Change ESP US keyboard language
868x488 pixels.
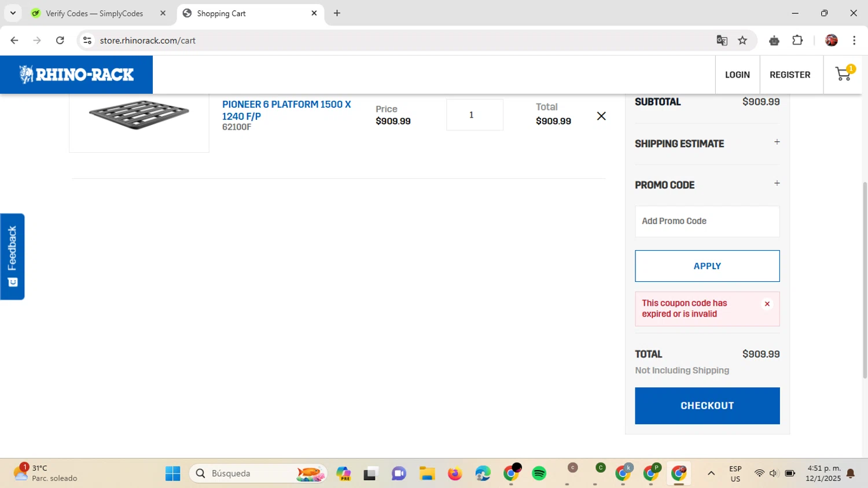pos(735,474)
